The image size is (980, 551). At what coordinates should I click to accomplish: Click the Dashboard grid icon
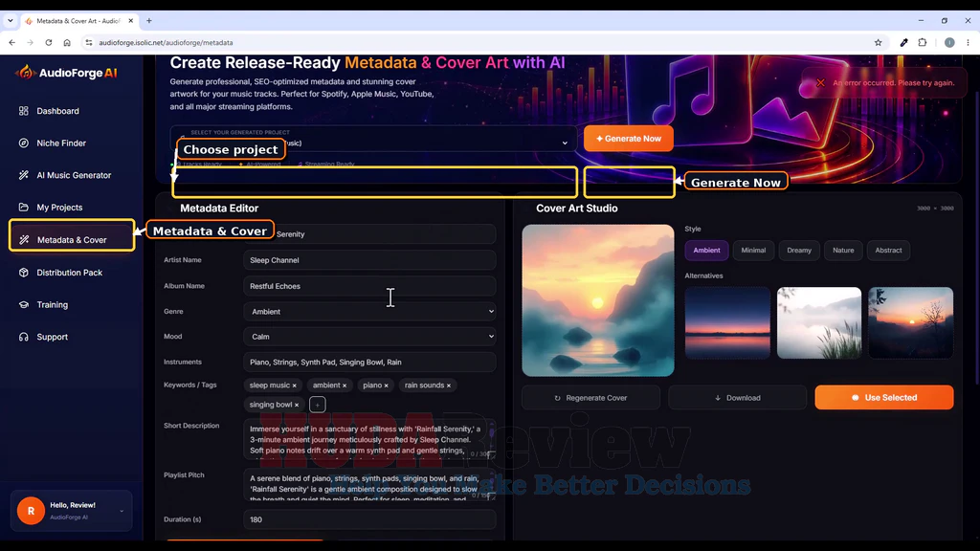pyautogui.click(x=24, y=111)
